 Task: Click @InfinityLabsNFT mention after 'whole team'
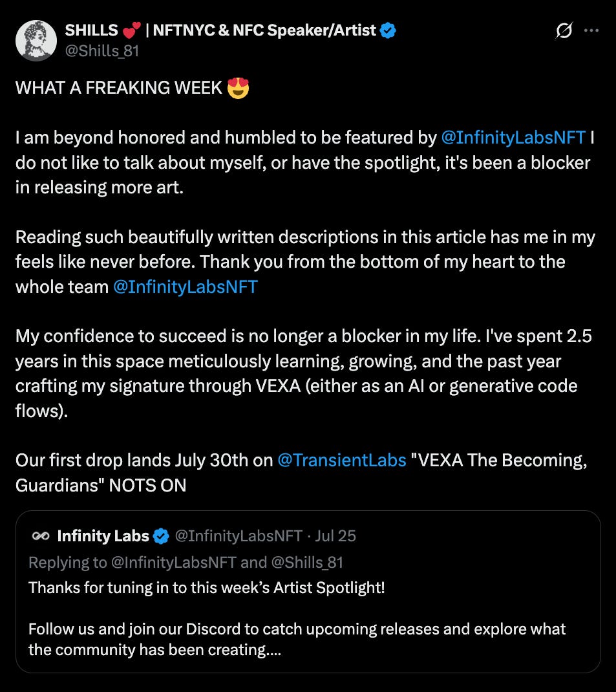click(x=186, y=287)
